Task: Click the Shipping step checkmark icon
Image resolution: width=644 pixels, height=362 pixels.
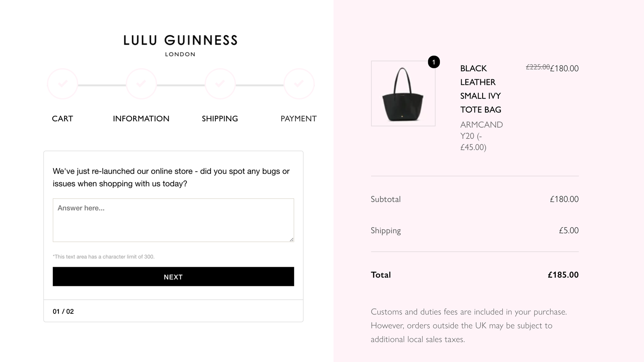Action: (220, 84)
